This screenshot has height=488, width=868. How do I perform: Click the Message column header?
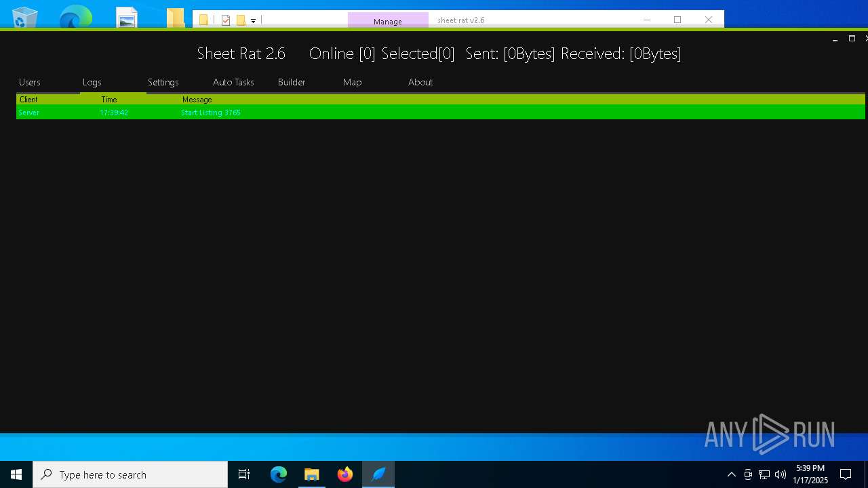click(197, 100)
